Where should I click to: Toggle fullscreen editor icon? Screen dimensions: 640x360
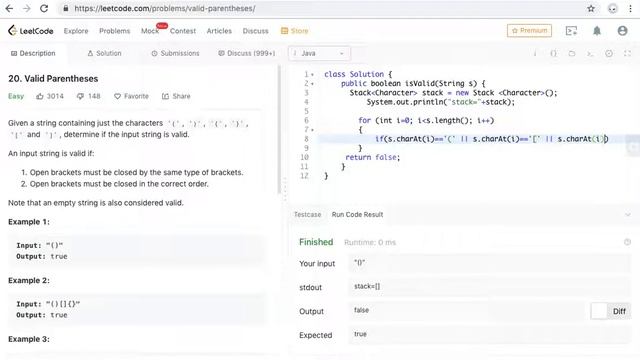(x=627, y=53)
